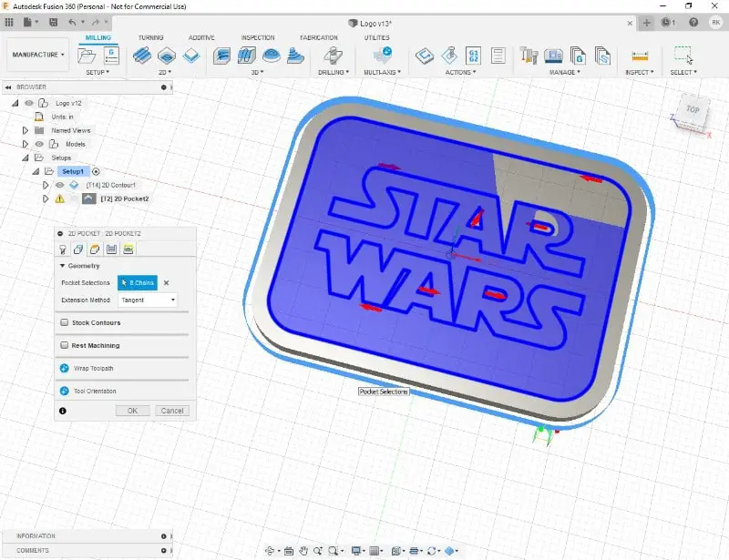This screenshot has height=560, width=729.
Task: Enable the Stock Contours checkbox
Action: (65, 322)
